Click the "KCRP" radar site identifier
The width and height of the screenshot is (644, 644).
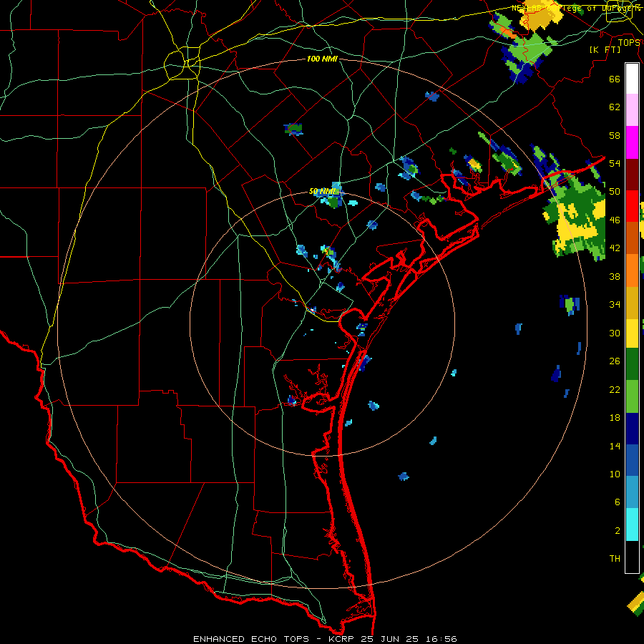click(342, 639)
